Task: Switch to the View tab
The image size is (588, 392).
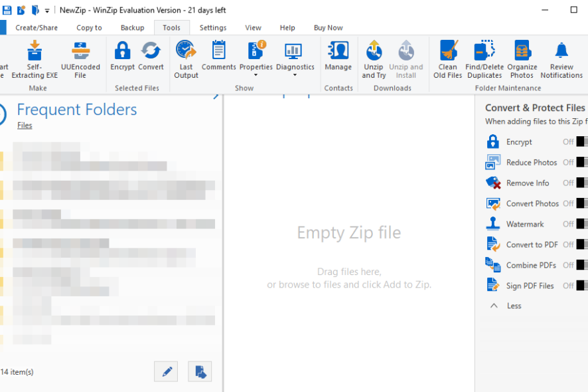Action: (x=253, y=28)
